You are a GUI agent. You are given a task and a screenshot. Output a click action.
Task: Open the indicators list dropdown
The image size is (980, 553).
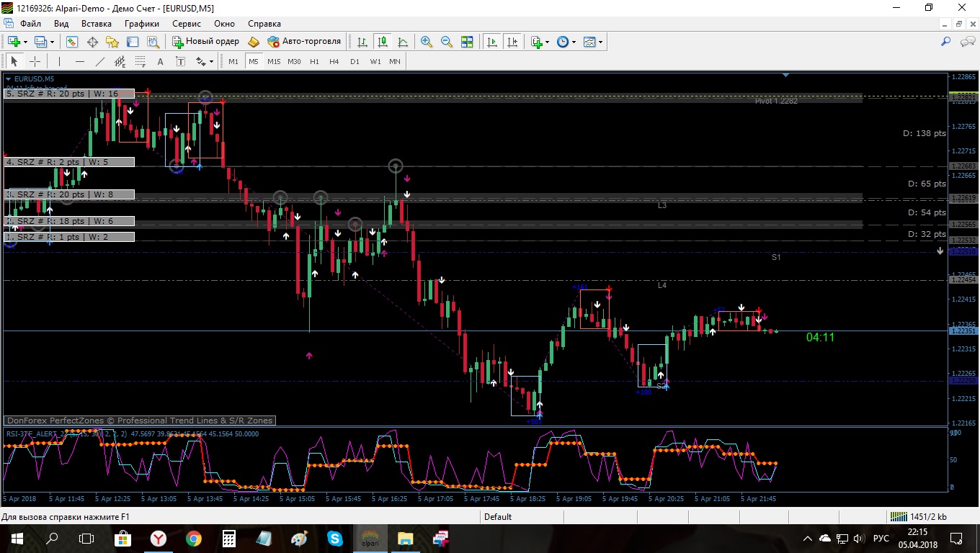tap(540, 42)
